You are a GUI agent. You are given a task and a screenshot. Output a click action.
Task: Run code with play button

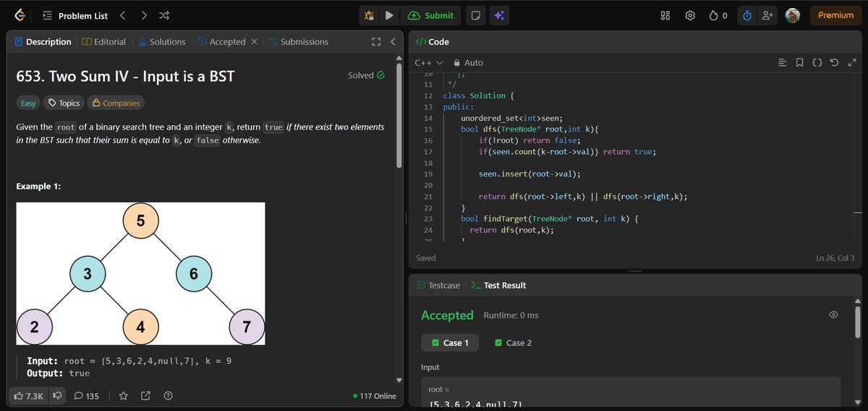pyautogui.click(x=389, y=15)
